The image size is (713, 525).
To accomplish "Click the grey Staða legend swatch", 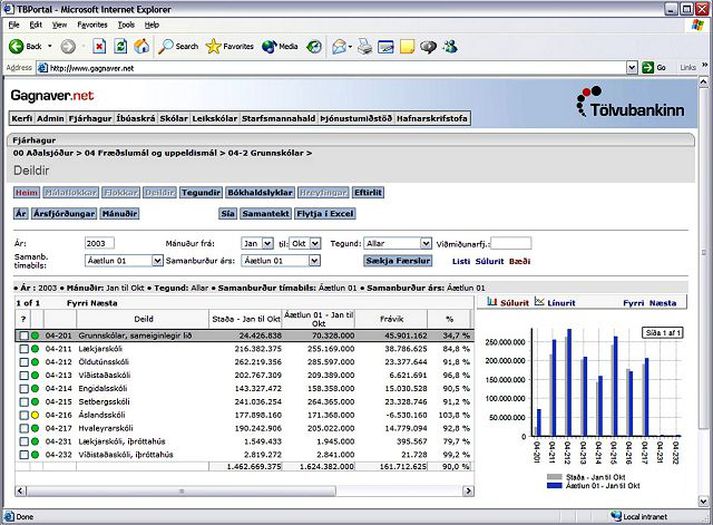I will pos(555,477).
